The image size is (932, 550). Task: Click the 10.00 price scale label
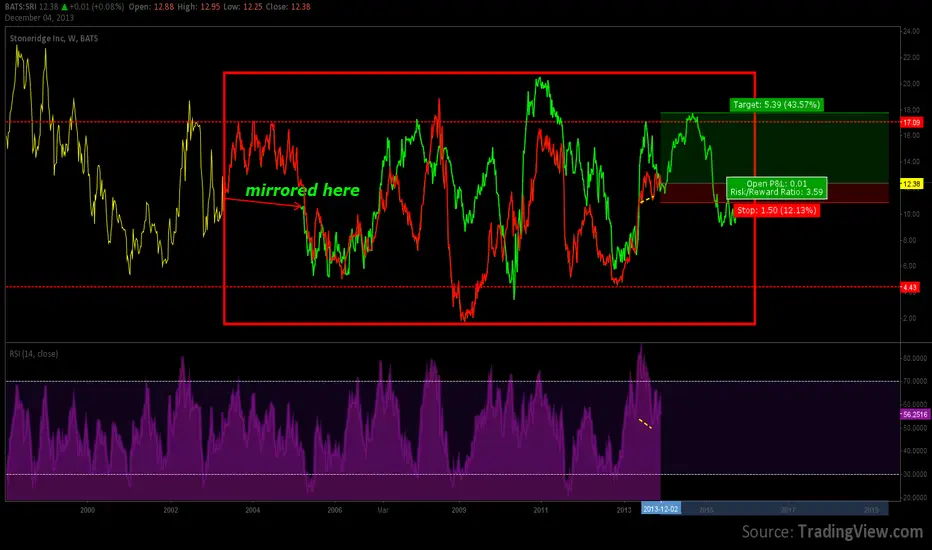(912, 214)
